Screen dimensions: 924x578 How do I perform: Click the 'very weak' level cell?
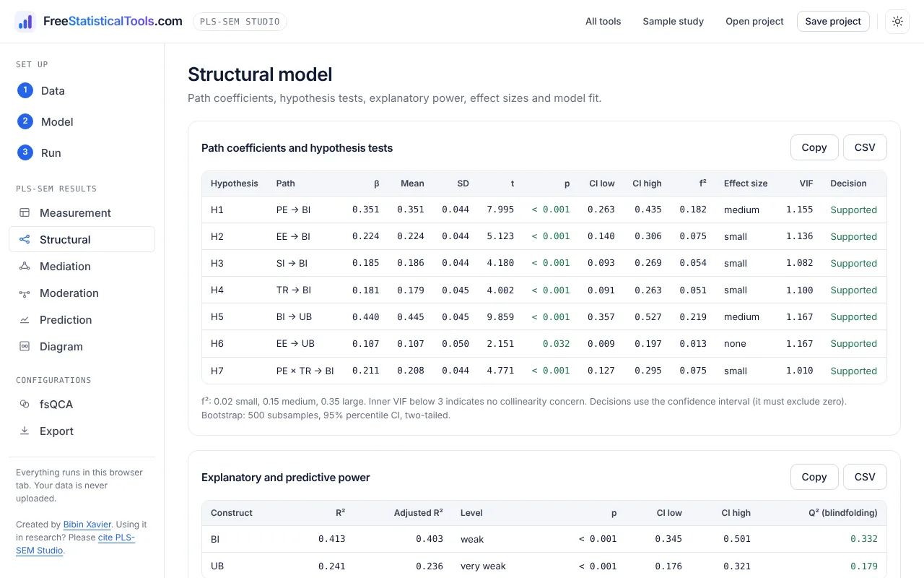(x=483, y=566)
